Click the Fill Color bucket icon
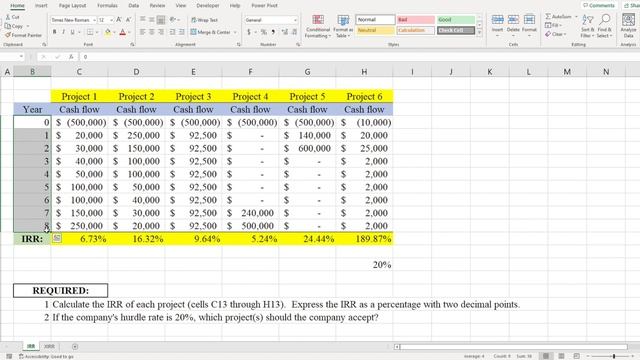 [108, 32]
